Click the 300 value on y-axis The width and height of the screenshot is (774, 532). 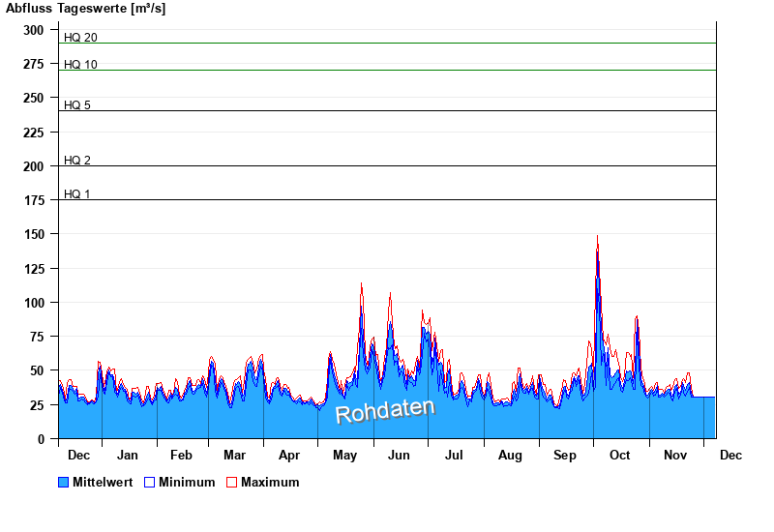click(x=34, y=30)
